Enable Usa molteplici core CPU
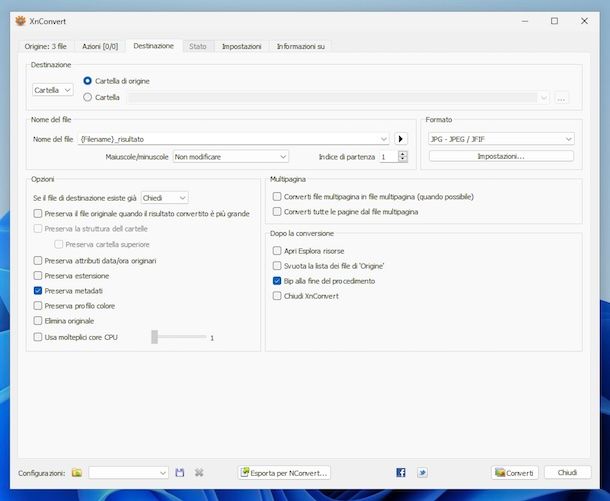 coord(38,337)
